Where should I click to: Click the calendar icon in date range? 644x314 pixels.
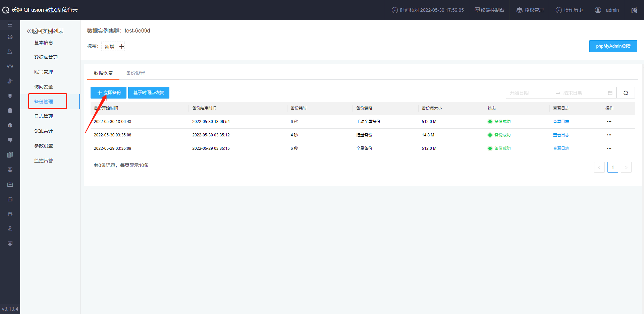coord(610,93)
